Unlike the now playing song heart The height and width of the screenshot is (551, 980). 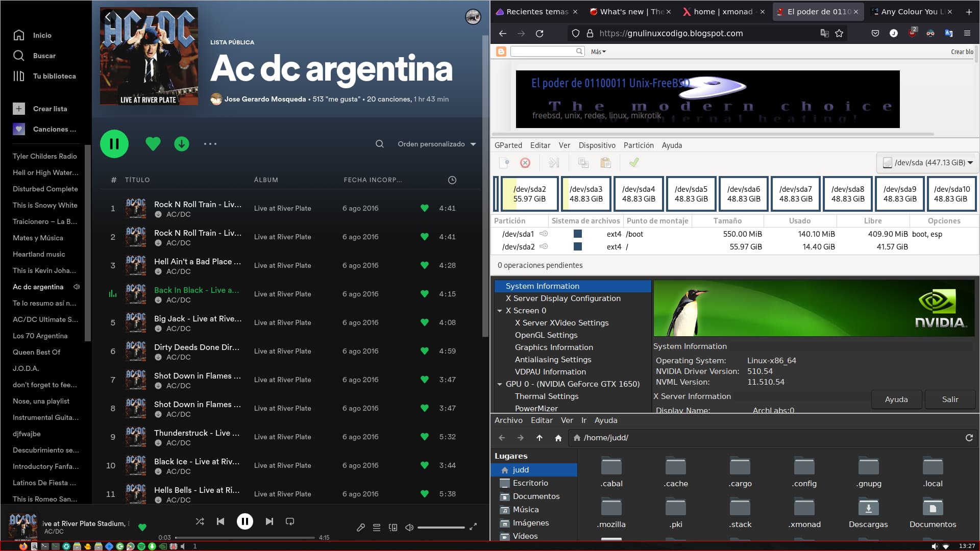142,528
